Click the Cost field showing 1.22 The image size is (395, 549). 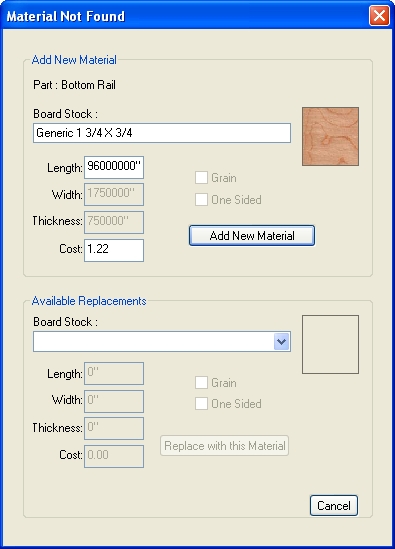pyautogui.click(x=114, y=250)
